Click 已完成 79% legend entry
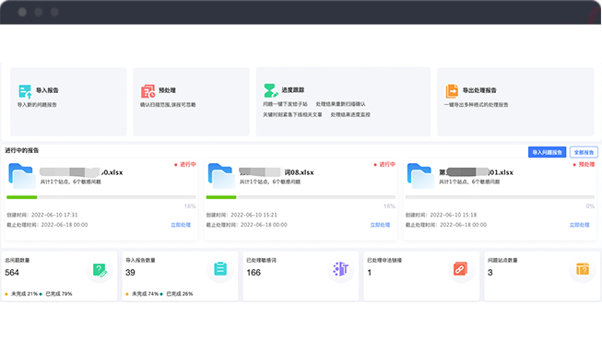The height and width of the screenshot is (364, 602). 56,294
